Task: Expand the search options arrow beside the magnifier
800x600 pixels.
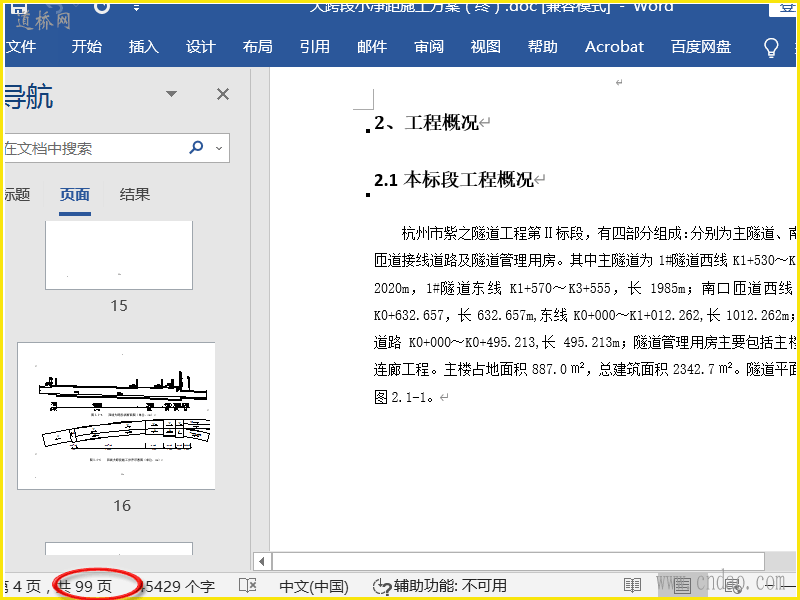Action: tap(219, 148)
